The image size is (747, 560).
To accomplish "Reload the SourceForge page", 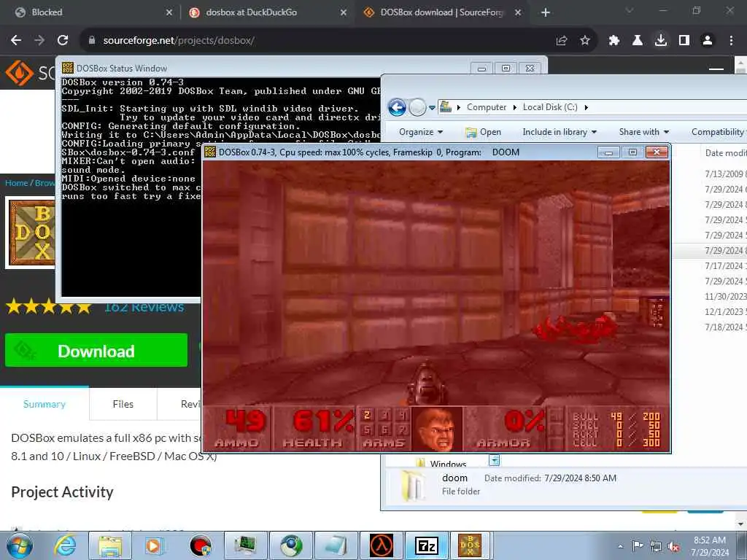I will click(x=63, y=41).
